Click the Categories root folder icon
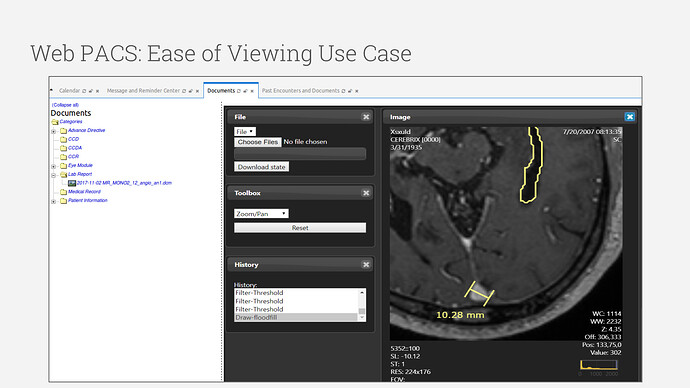 (55, 122)
